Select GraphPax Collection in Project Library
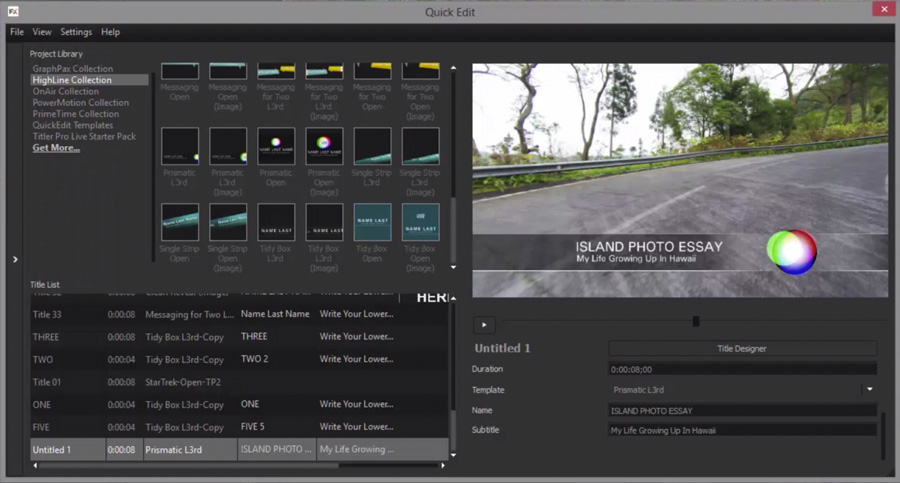Viewport: 900px width, 483px height. [x=73, y=68]
